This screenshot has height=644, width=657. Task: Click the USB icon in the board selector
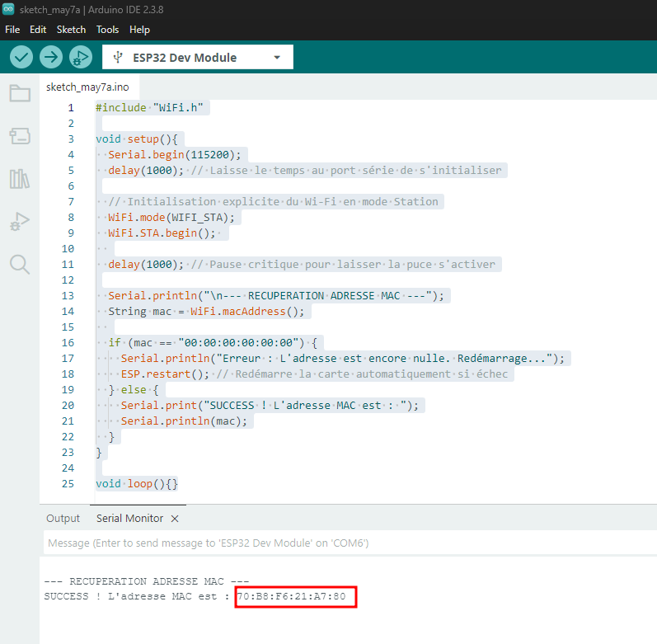point(118,57)
